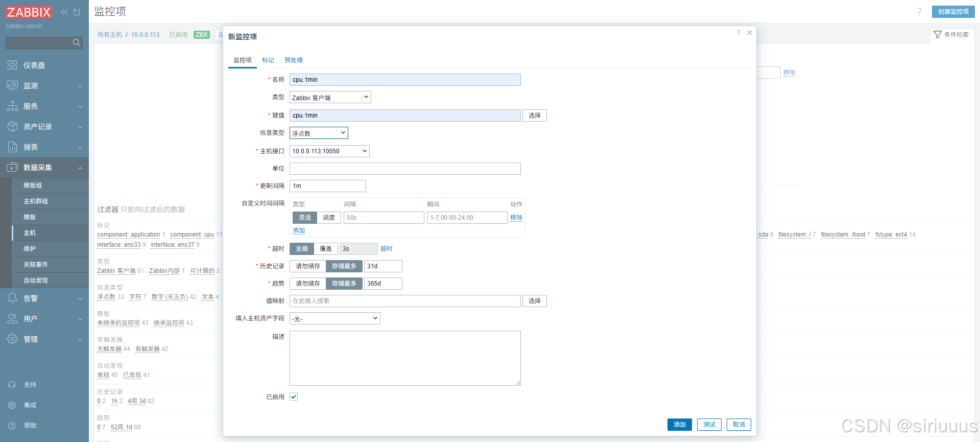Click 选择 button next to 键值

(535, 115)
